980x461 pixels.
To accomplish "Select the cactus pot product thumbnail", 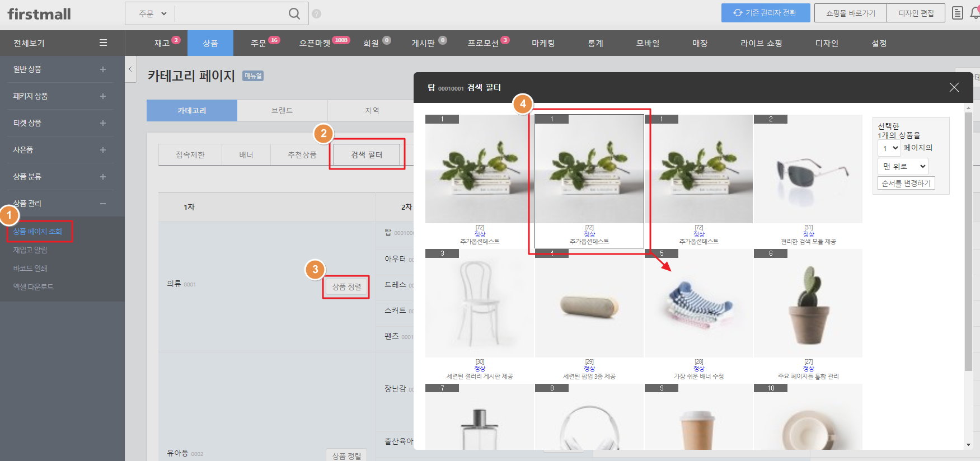I will coord(808,303).
